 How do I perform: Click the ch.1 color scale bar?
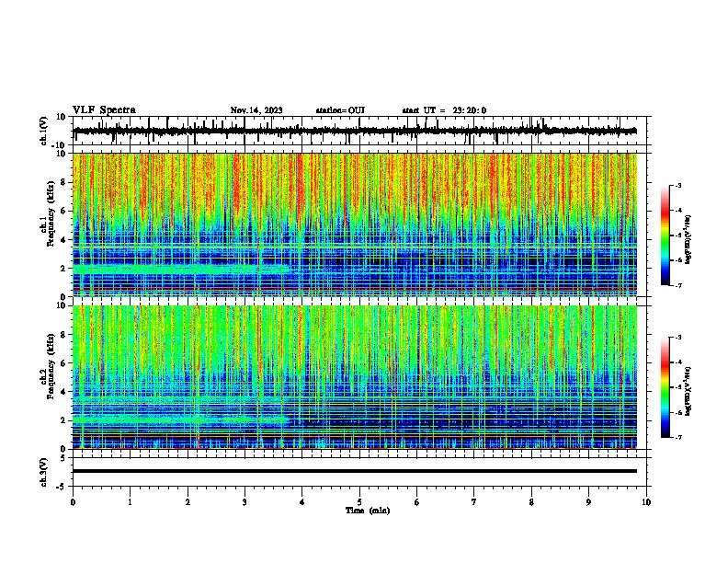[x=665, y=236]
